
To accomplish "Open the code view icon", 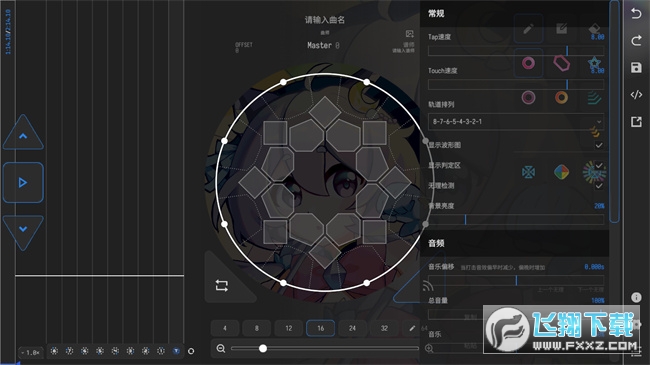I will pyautogui.click(x=636, y=95).
